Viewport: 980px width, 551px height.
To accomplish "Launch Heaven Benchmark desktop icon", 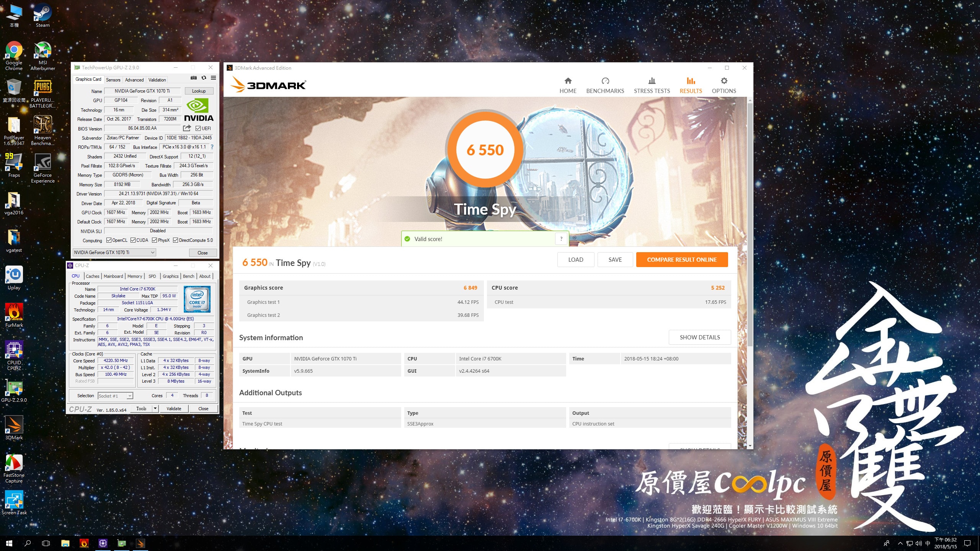I will [42, 131].
